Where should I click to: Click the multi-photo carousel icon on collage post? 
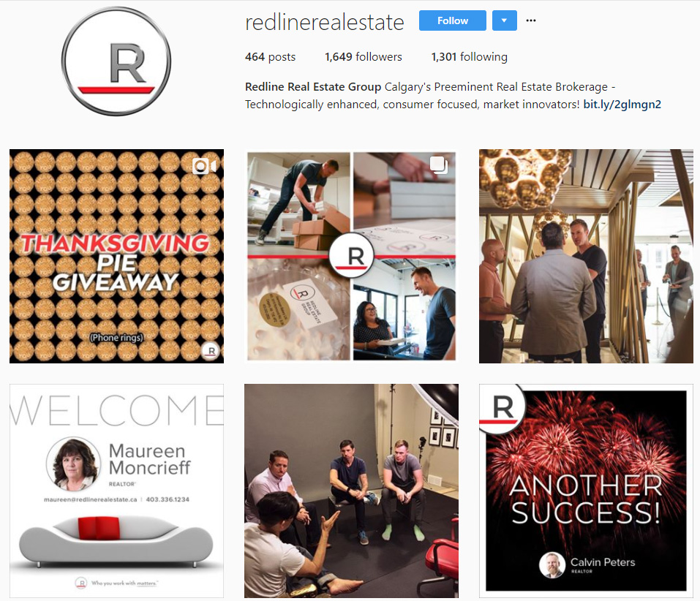438,165
